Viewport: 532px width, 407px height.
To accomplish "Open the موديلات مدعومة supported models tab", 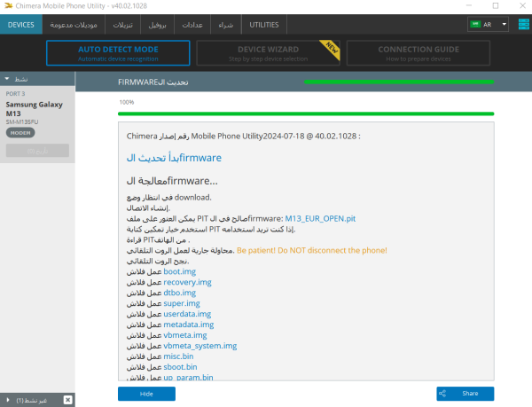I will tap(74, 25).
